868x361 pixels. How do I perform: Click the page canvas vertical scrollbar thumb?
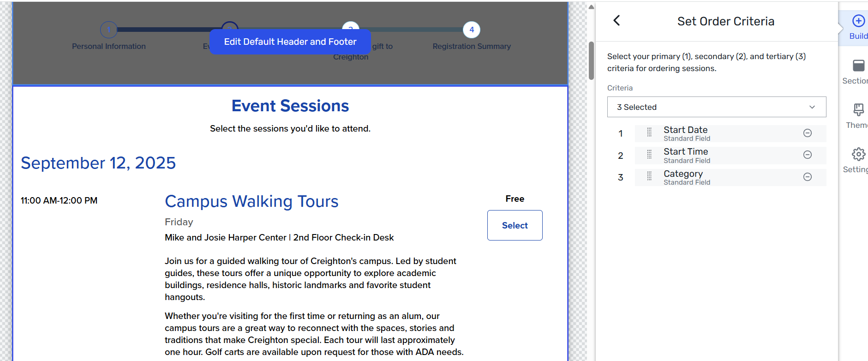click(591, 61)
